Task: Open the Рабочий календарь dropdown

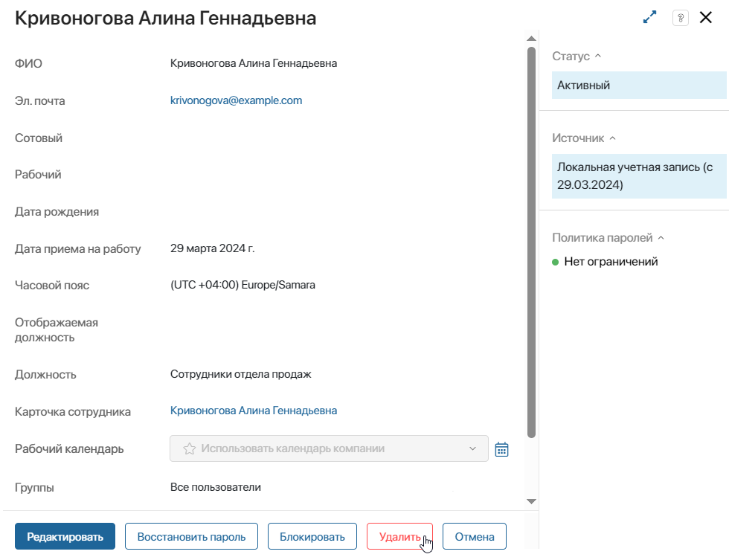Action: pyautogui.click(x=329, y=448)
